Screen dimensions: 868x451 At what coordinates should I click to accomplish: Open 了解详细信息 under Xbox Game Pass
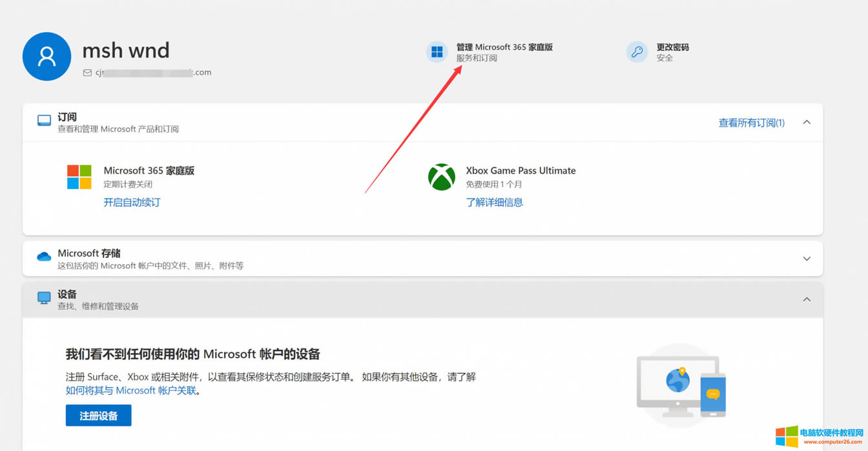pos(495,202)
